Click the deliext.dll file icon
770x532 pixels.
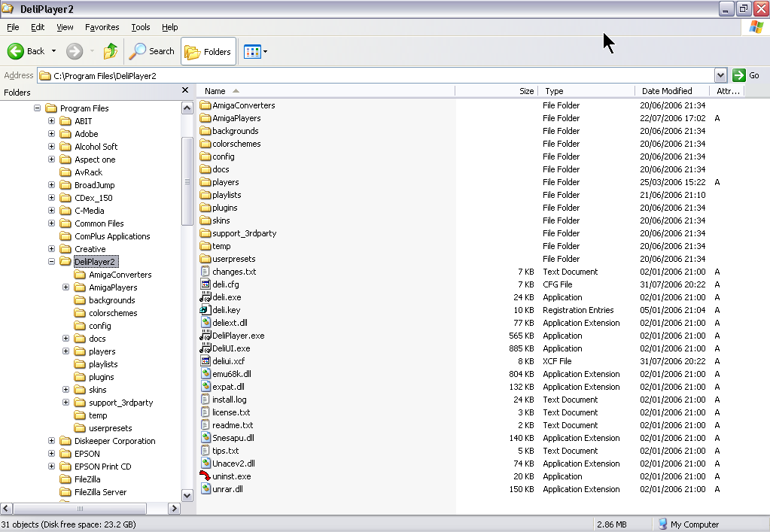coord(205,323)
